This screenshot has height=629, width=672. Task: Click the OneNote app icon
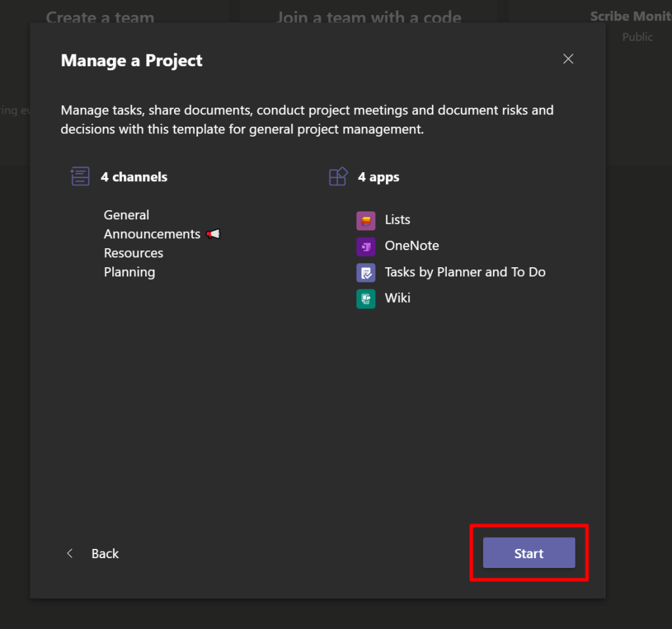point(366,246)
